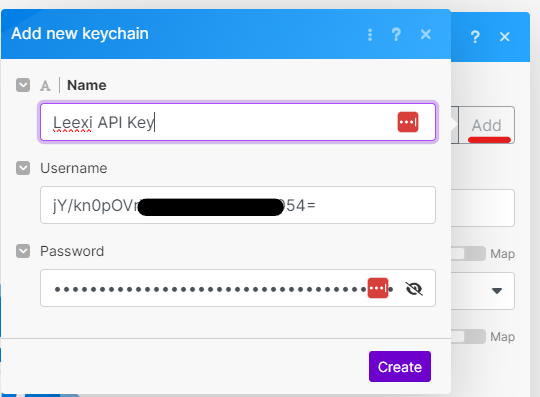Viewport: 540px width, 397px height.
Task: Click the Add button in background panel
Action: [487, 125]
